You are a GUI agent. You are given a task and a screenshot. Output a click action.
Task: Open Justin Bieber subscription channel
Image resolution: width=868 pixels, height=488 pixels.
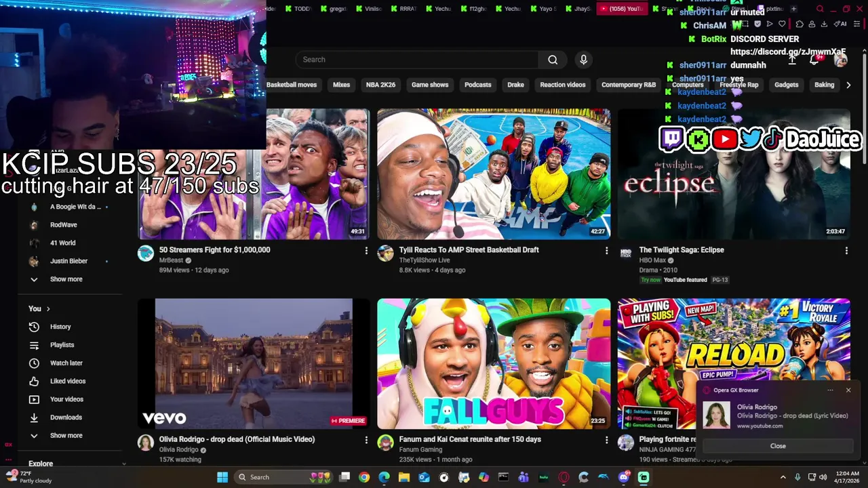pos(68,261)
